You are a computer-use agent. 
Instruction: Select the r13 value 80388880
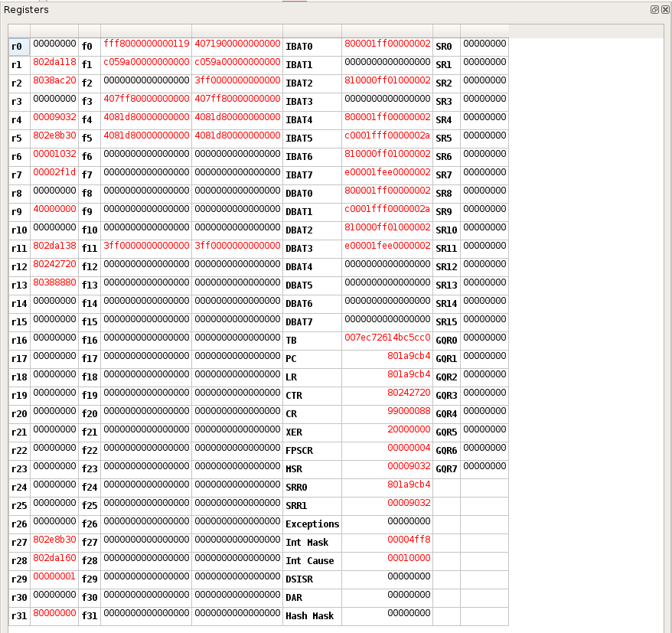click(54, 282)
